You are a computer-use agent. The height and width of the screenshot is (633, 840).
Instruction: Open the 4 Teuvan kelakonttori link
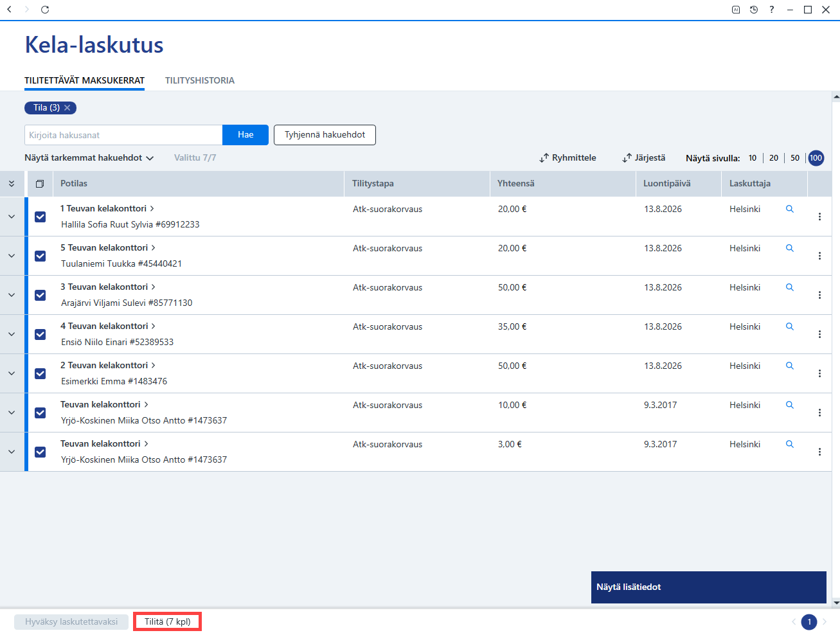[x=108, y=326]
